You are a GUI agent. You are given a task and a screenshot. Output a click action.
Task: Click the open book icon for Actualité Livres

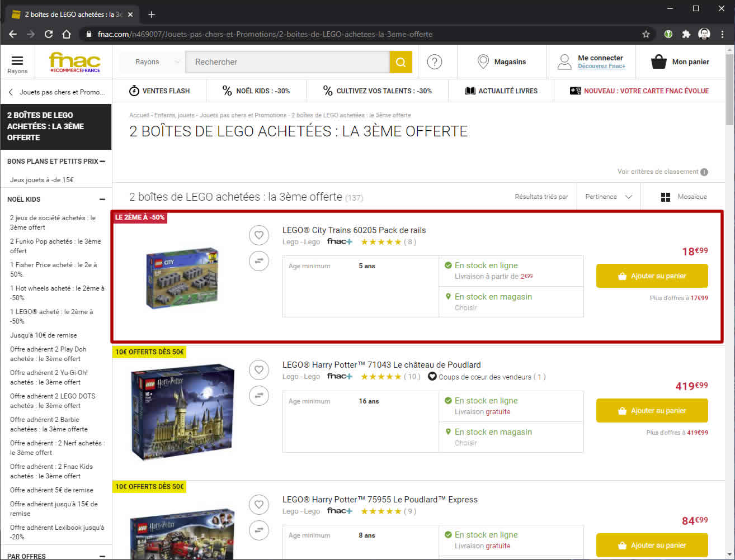coord(470,91)
